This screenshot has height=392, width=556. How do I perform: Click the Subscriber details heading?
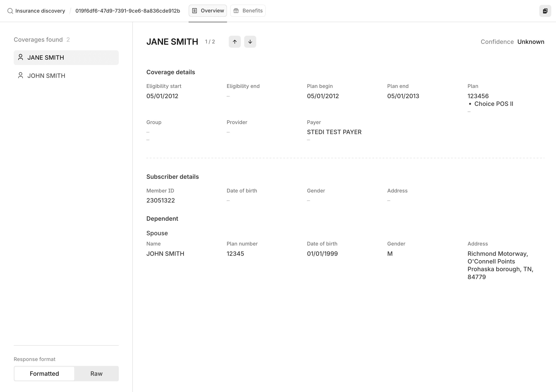(x=172, y=177)
